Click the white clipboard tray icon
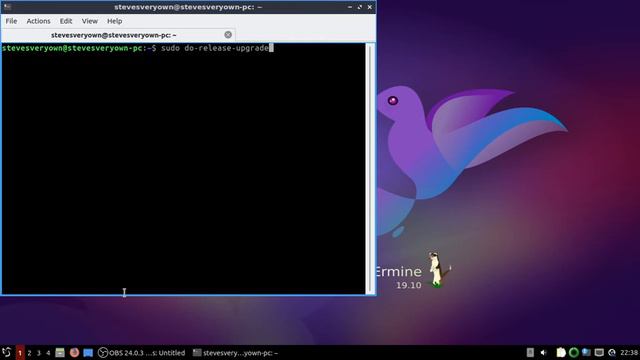 (x=561, y=353)
